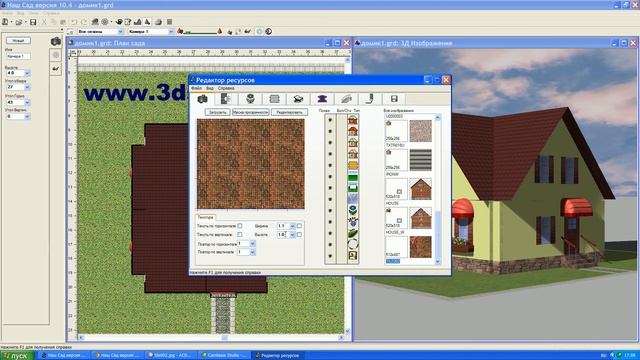
Task: Click the camera icon in left camera panel
Action: pos(56,41)
